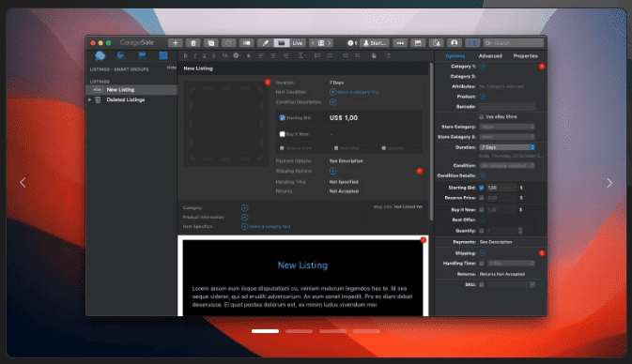Toggle the inspector panel with the blue toolbar icon
The width and height of the screenshot is (632, 364).
[x=472, y=43]
